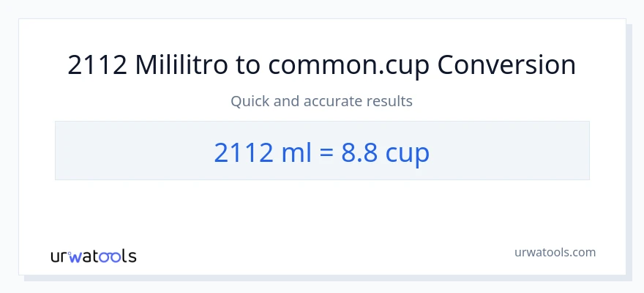This screenshot has height=293, width=644.
Task: Click '2112' in the blue result text
Action: pyautogui.click(x=244, y=152)
